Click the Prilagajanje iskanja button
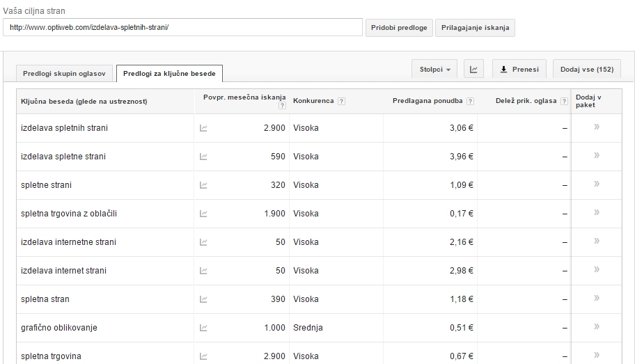Image resolution: width=635 pixels, height=364 pixels. click(475, 28)
